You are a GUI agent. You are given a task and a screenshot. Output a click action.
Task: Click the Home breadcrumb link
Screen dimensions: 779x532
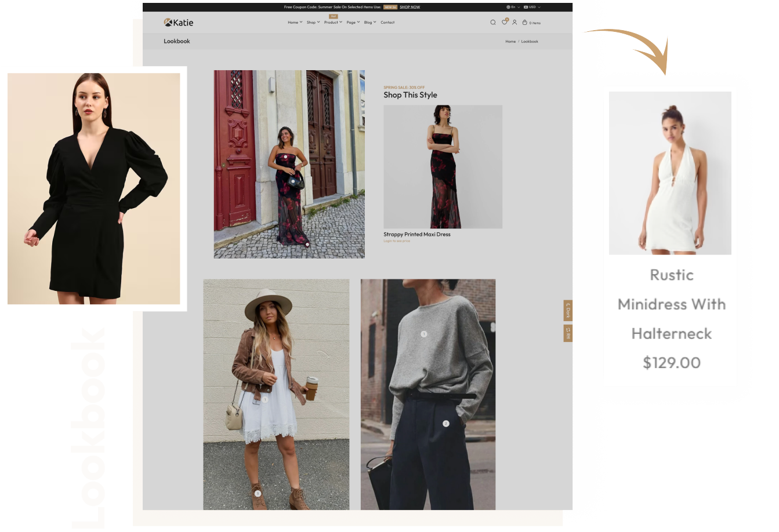tap(510, 42)
